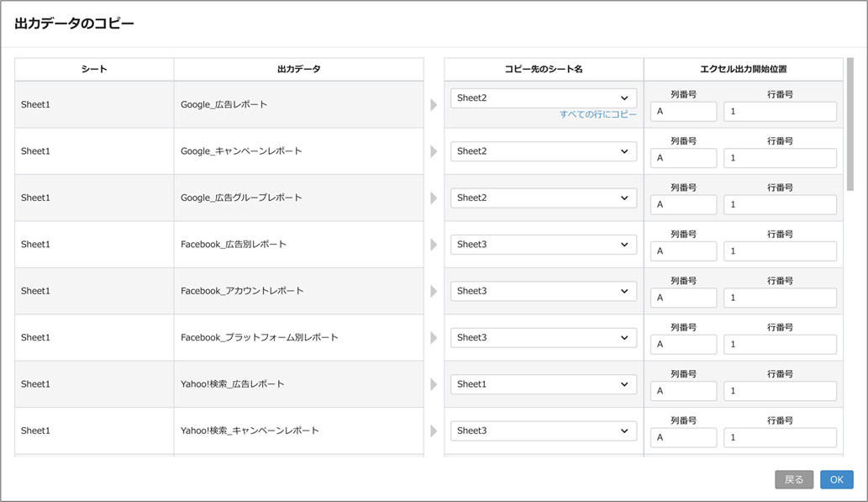Focus the 列番号 field for Google_キャンペーンレポート

pyautogui.click(x=683, y=158)
